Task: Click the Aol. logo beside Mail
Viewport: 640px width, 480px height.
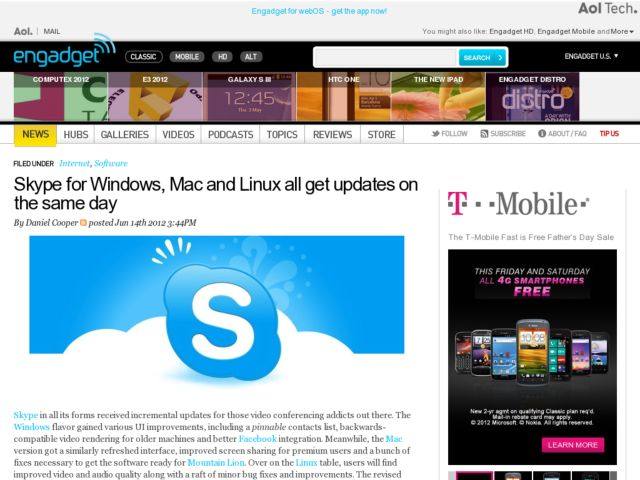Action: [23, 31]
